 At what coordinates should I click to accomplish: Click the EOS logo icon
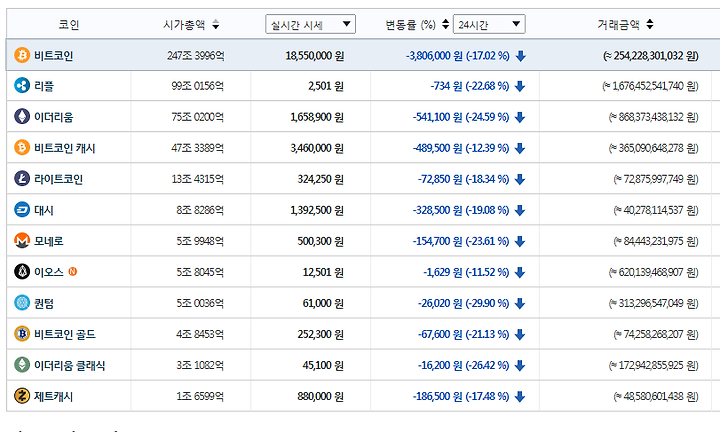[x=22, y=272]
